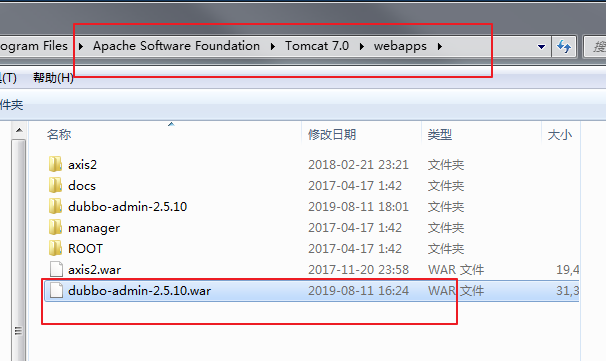This screenshot has width=606, height=361.
Task: Expand arrow after Tomcat 7.0 breadcrumb
Action: click(362, 46)
